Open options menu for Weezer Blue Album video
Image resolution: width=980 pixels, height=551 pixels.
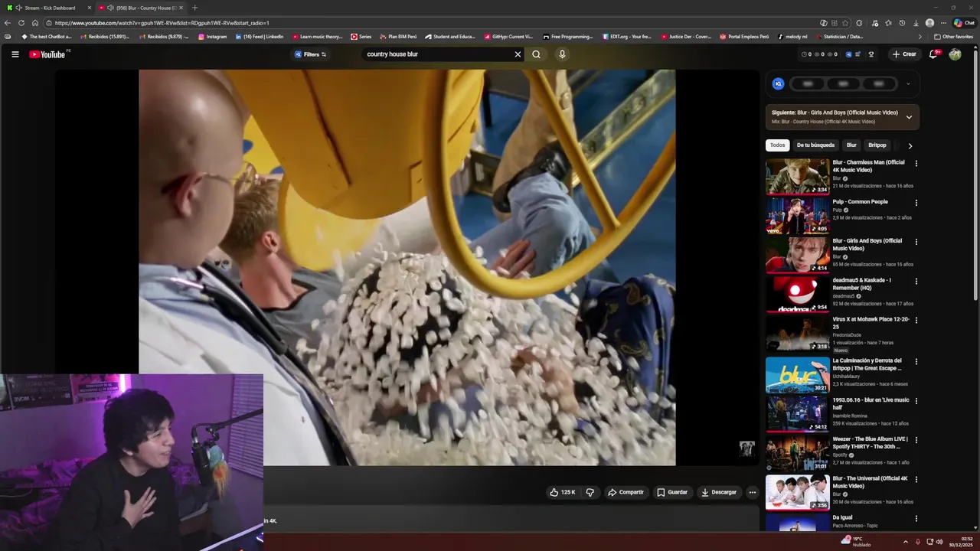tap(916, 440)
